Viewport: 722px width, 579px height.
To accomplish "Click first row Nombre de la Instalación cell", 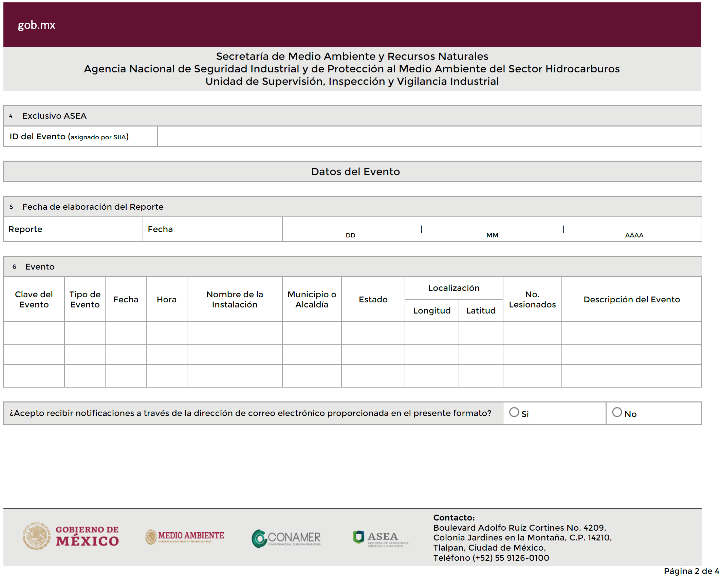I will 235,333.
